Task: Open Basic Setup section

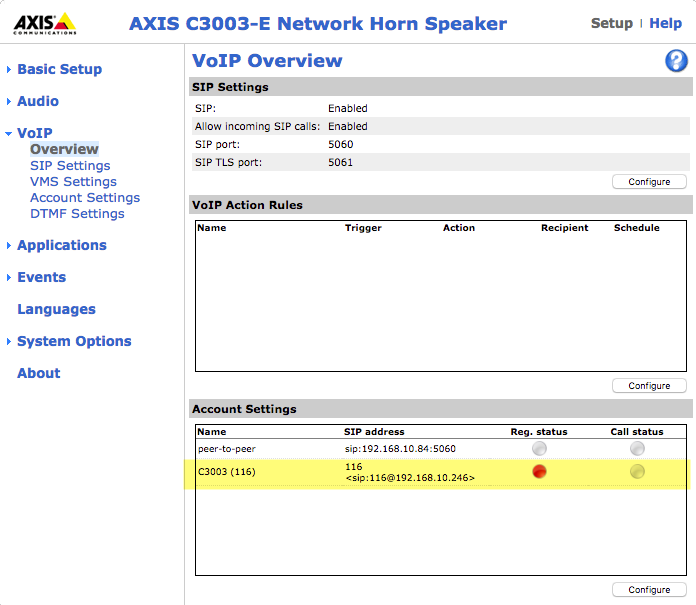Action: (x=59, y=69)
